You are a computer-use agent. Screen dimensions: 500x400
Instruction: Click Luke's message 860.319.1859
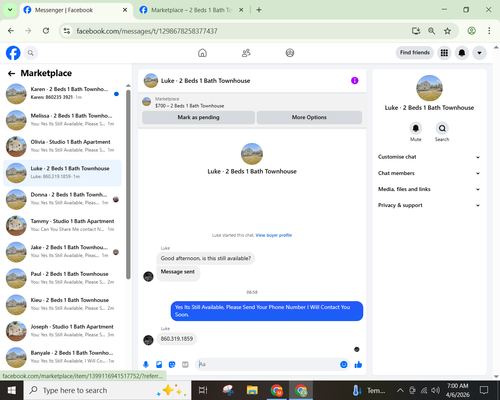click(x=177, y=339)
